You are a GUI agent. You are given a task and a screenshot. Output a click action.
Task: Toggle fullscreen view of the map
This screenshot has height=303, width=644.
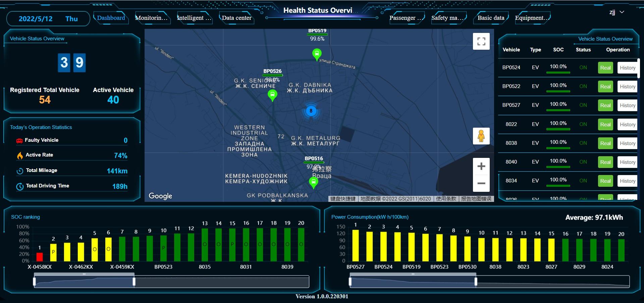pos(481,41)
